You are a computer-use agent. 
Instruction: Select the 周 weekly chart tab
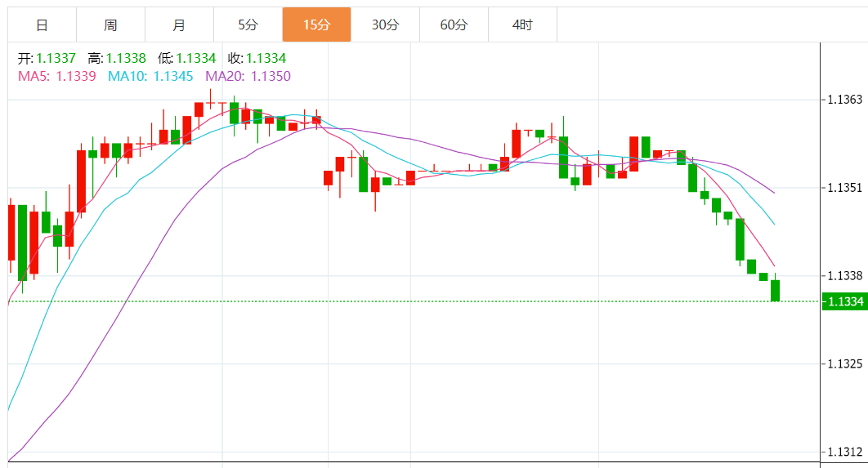110,25
